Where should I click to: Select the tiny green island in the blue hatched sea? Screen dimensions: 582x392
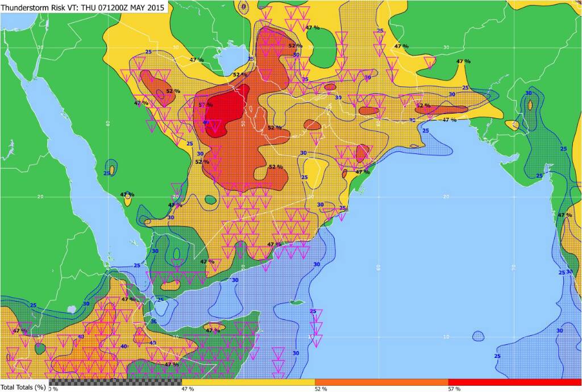(294, 302)
